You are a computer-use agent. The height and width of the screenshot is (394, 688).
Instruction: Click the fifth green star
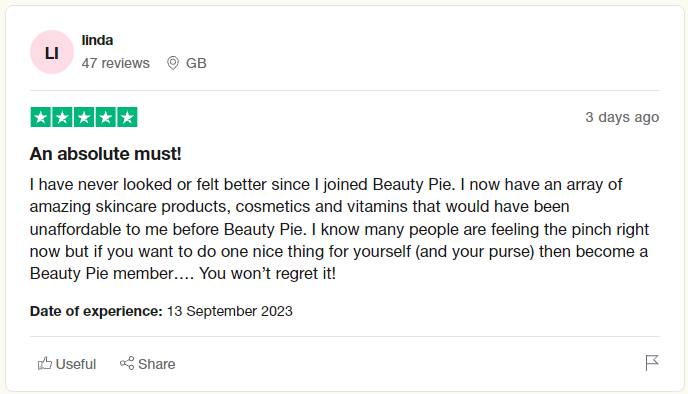tap(127, 117)
